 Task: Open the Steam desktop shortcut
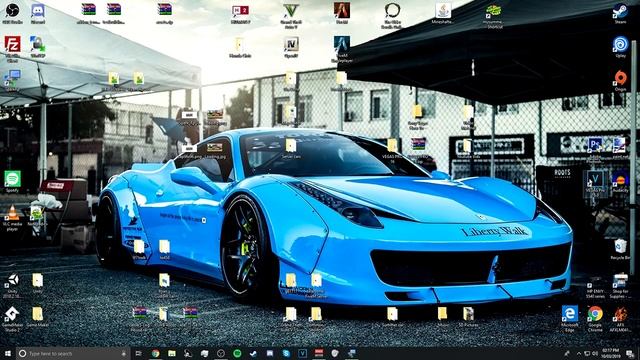click(620, 13)
